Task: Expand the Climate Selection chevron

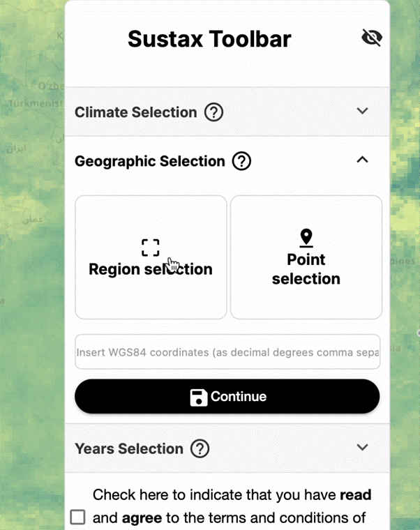Action: coord(362,111)
